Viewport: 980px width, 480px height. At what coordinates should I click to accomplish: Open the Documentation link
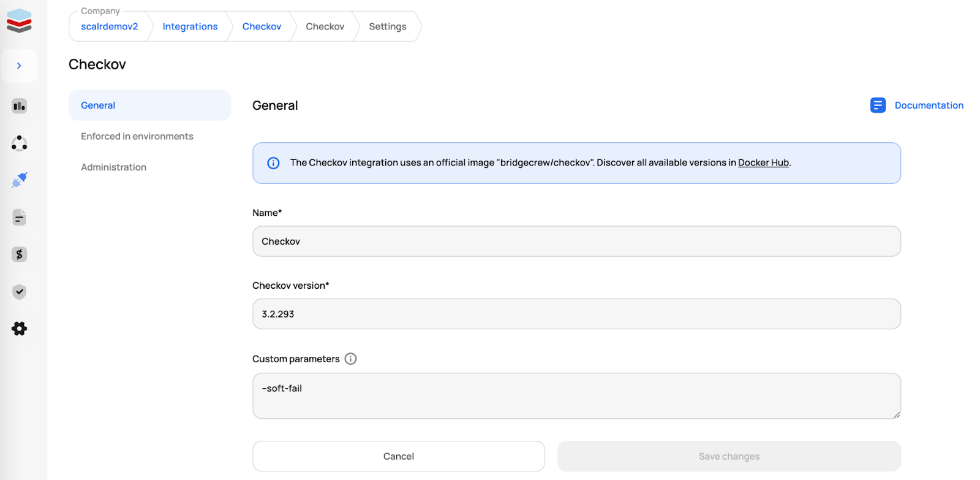tap(929, 105)
